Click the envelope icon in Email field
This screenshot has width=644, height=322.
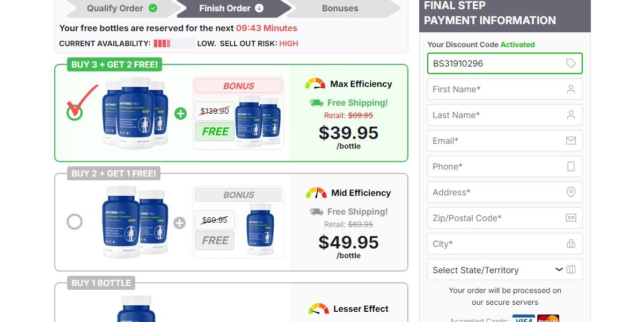tap(571, 141)
